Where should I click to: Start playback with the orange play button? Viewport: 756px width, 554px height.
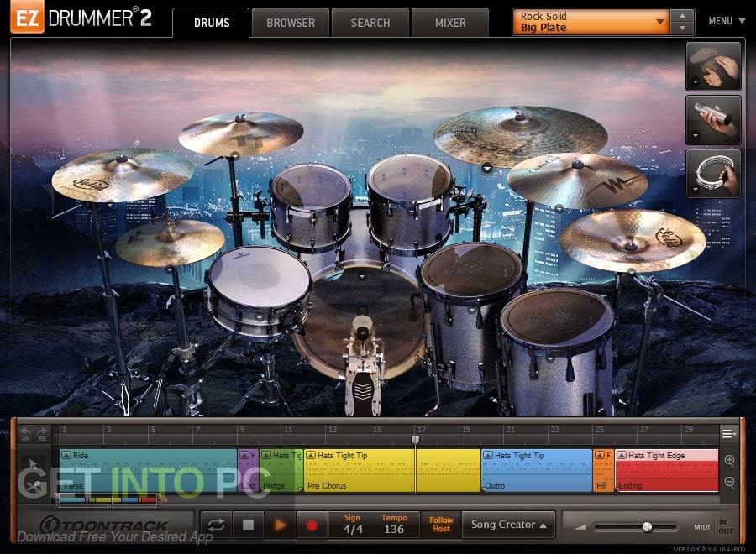point(280,525)
